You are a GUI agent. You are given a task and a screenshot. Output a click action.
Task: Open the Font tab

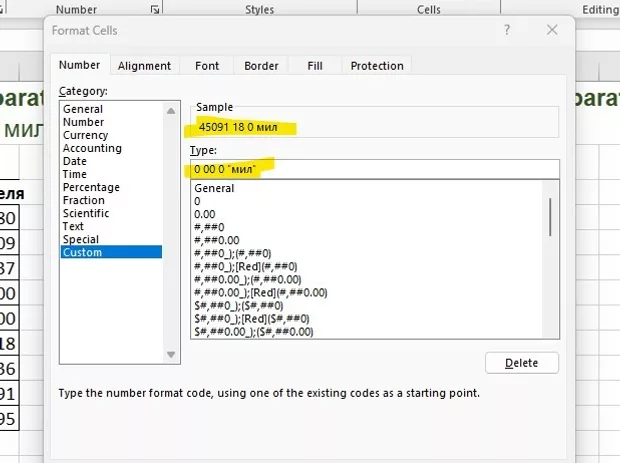pyautogui.click(x=207, y=66)
